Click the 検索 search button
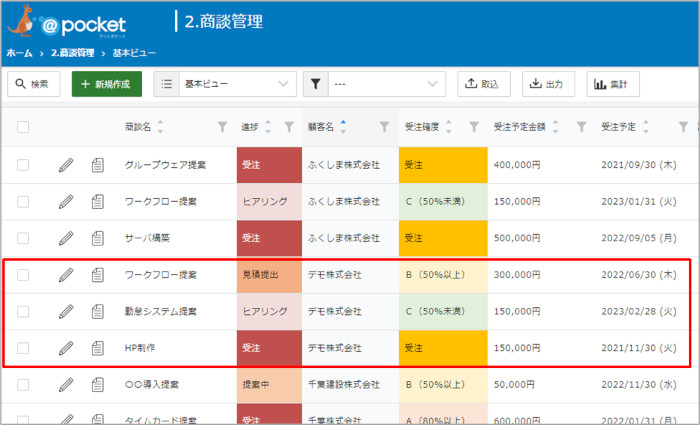This screenshot has width=700, height=425. [x=33, y=84]
